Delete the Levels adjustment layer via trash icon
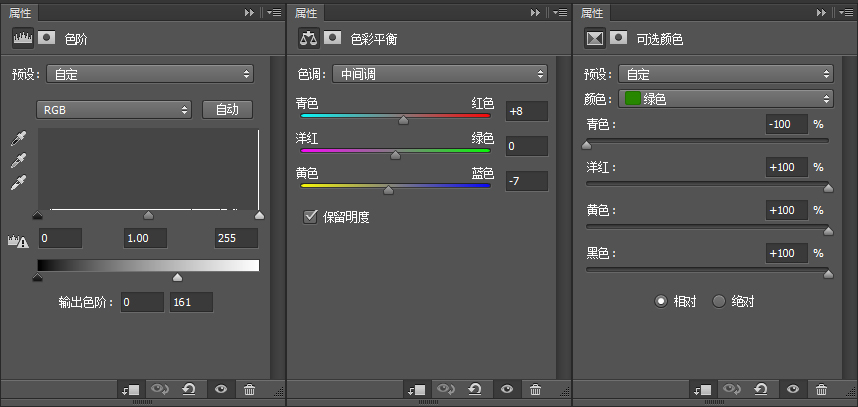Viewport: 858px width, 407px height. [x=250, y=389]
